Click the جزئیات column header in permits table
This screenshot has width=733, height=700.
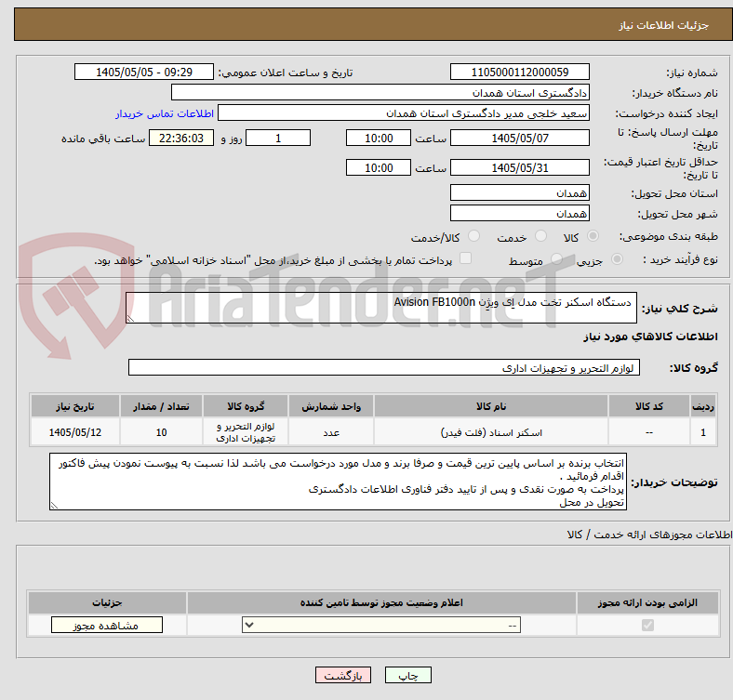pyautogui.click(x=107, y=602)
